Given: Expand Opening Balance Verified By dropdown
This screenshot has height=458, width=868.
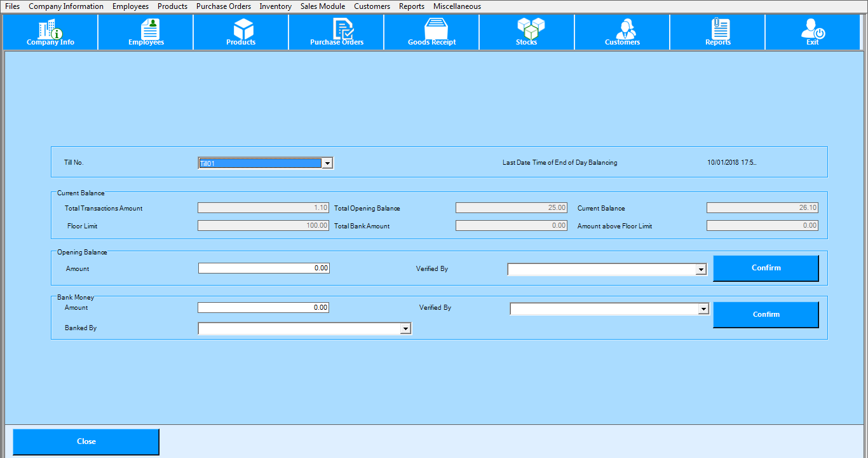Looking at the screenshot, I should pyautogui.click(x=701, y=270).
